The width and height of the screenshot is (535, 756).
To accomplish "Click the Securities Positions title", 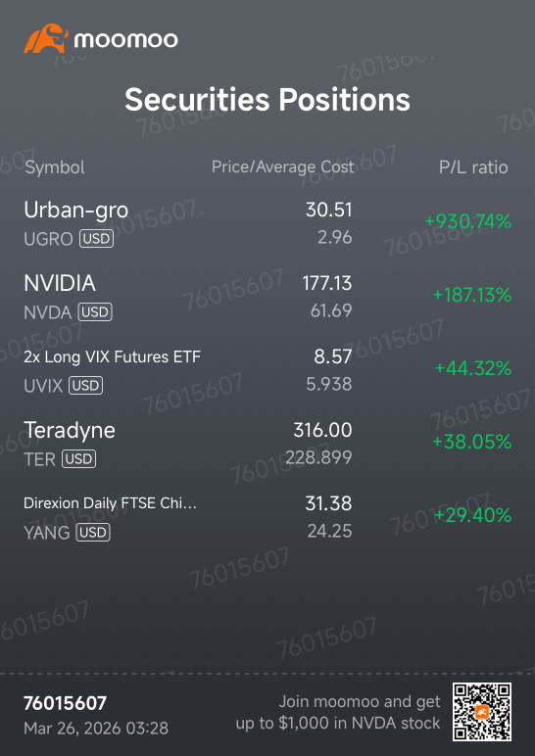I will (x=267, y=100).
